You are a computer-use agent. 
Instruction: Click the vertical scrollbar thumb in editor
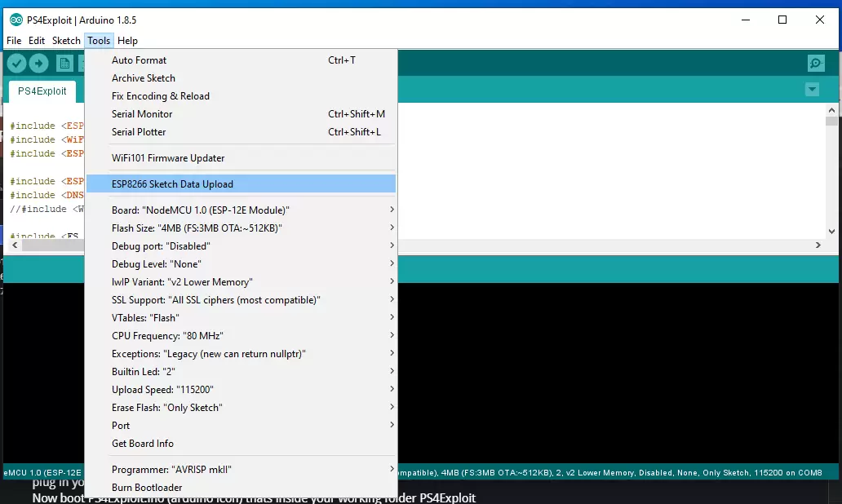[x=831, y=121]
